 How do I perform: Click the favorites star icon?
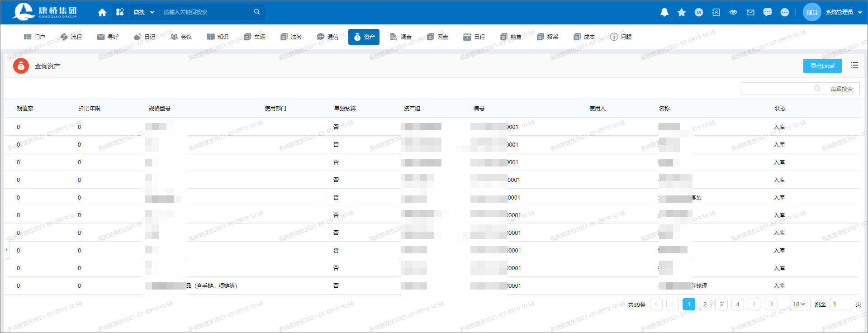coord(681,12)
